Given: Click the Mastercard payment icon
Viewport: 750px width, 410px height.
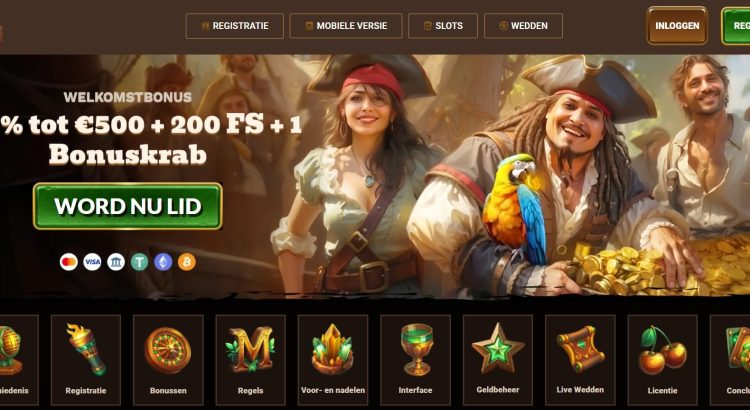Looking at the screenshot, I should [x=69, y=262].
